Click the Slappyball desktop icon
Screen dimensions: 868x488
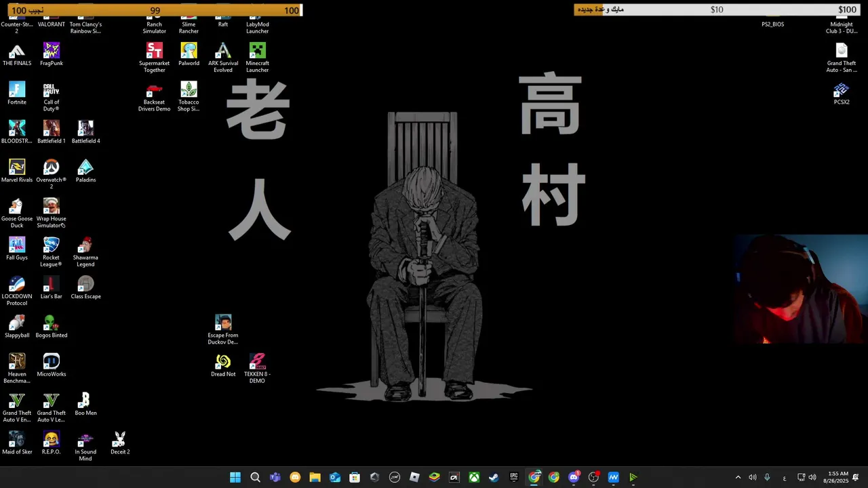pyautogui.click(x=17, y=326)
